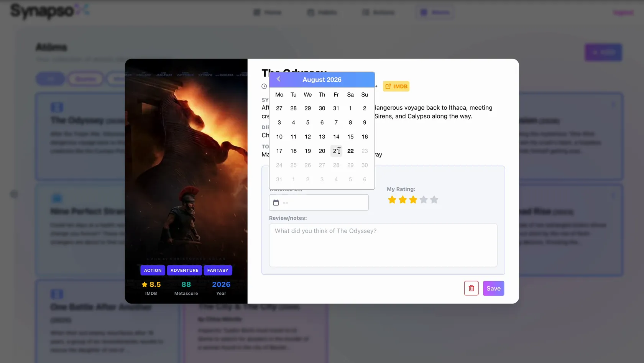Click the August 2026 calendar header
Viewport: 644px width, 363px height.
coord(322,80)
